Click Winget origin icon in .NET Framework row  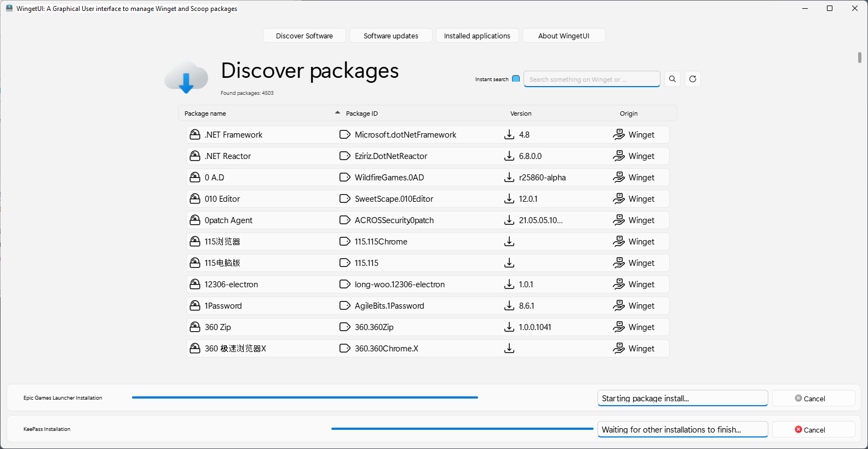pos(619,134)
